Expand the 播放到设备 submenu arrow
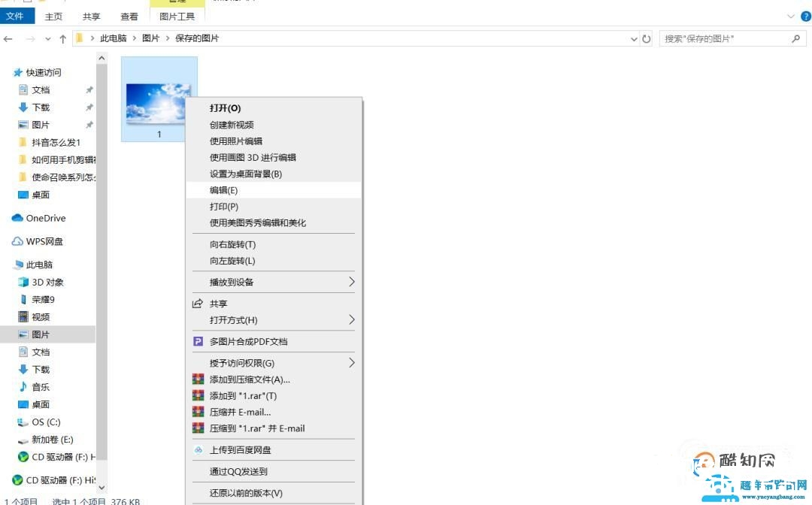This screenshot has width=812, height=505. pyautogui.click(x=351, y=282)
